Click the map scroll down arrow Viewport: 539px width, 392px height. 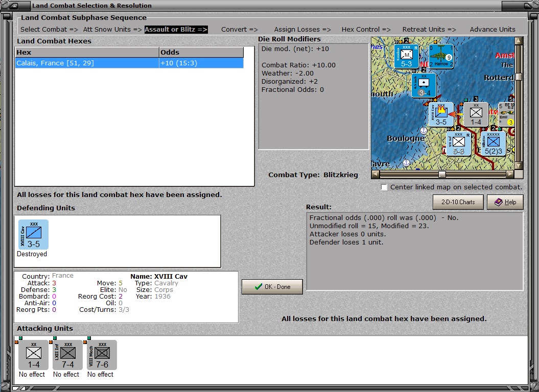[x=519, y=166]
